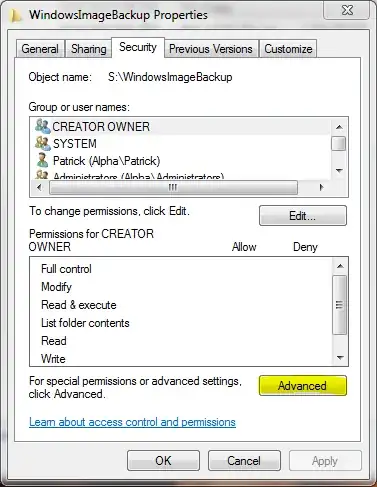This screenshot has height=487, width=377.
Task: Confirm with the OK button
Action: (x=163, y=461)
